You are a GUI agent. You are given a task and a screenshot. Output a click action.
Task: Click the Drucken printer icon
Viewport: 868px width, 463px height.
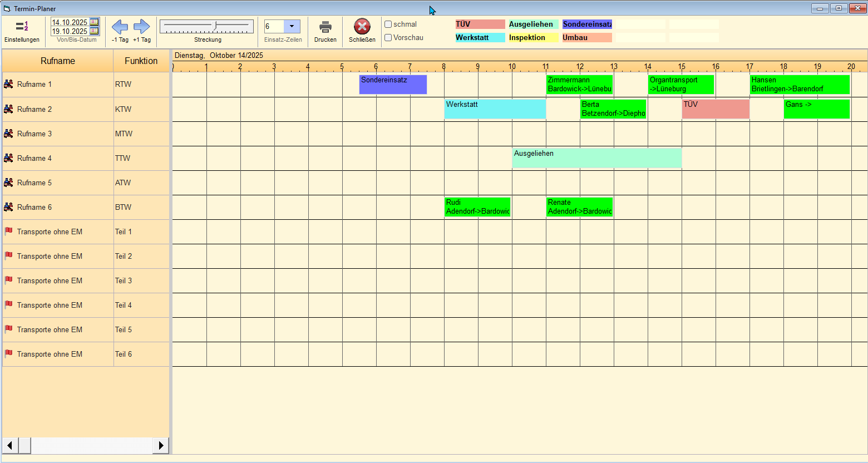(x=325, y=27)
